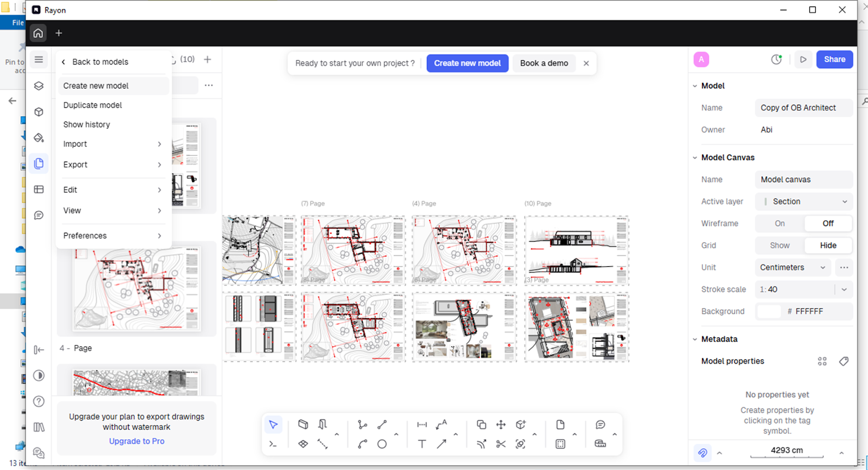The height and width of the screenshot is (470, 868).
Task: Open the styles paint bucket panel
Action: click(x=39, y=138)
